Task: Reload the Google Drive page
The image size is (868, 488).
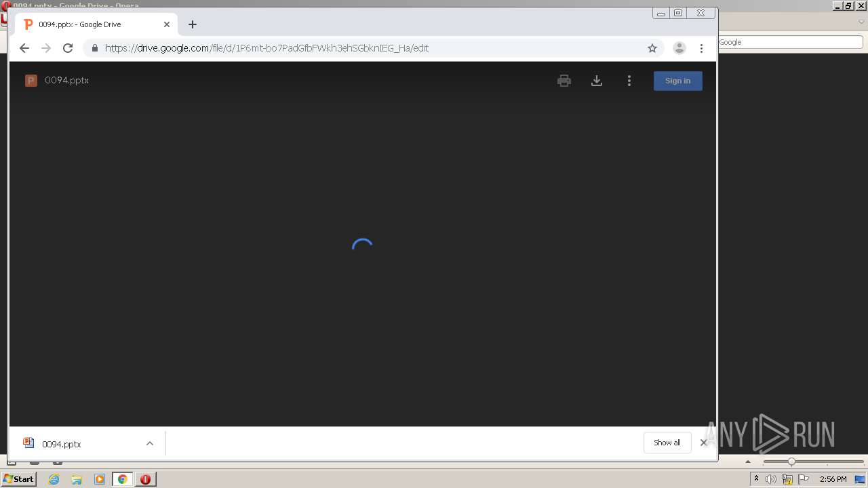Action: click(68, 48)
